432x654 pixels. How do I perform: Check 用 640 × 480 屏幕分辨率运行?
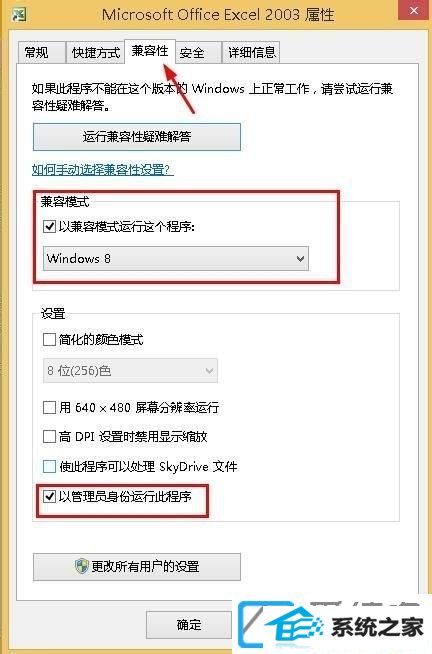tap(49, 407)
